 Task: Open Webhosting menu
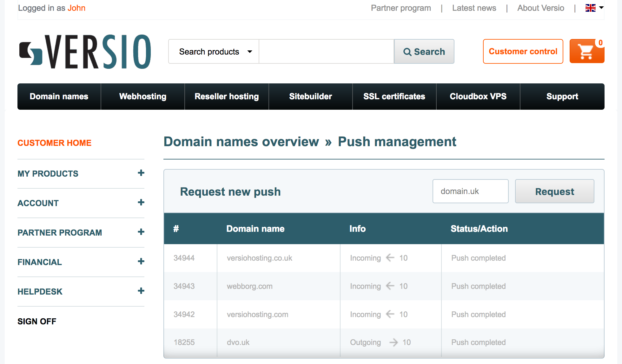pyautogui.click(x=143, y=96)
